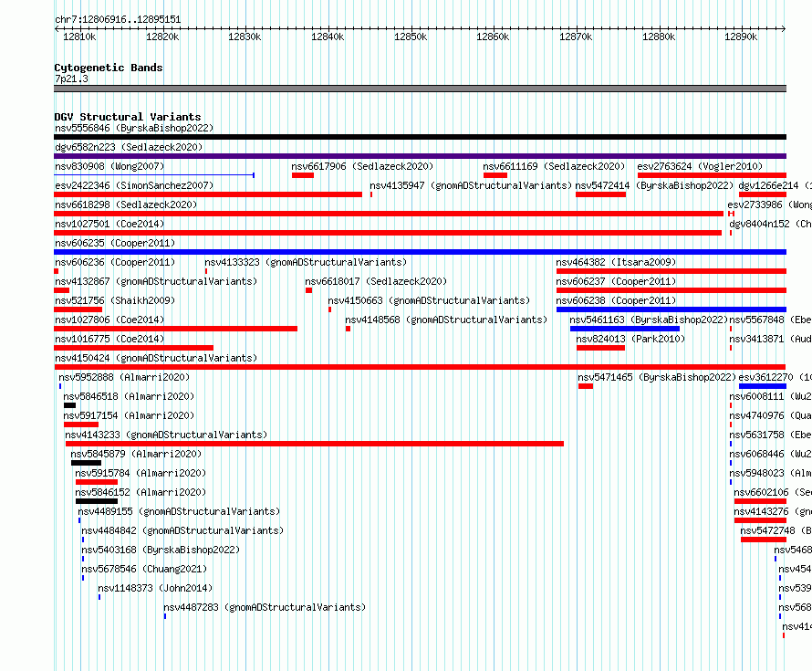The height and width of the screenshot is (671, 812).
Task: Click nsv5915784 (Almarri2020) label
Action: [x=141, y=473]
